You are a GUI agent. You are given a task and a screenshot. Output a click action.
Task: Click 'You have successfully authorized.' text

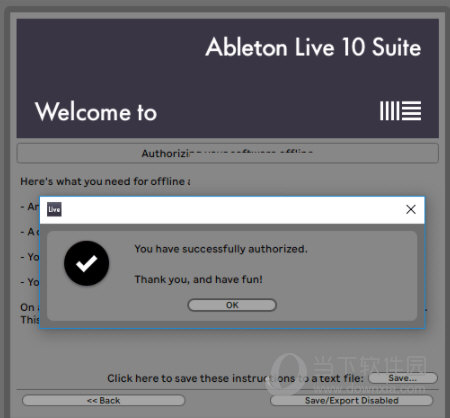click(x=221, y=249)
